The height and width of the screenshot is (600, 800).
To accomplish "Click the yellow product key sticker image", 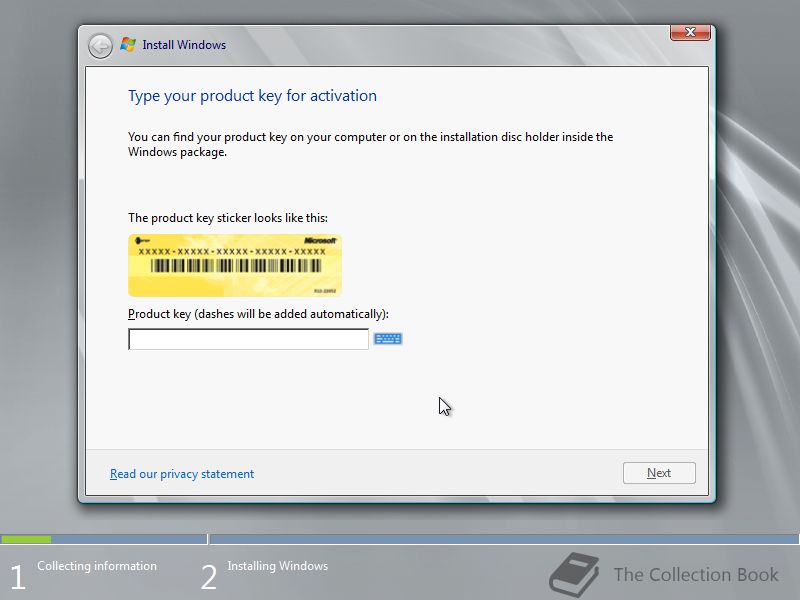I will [x=235, y=265].
